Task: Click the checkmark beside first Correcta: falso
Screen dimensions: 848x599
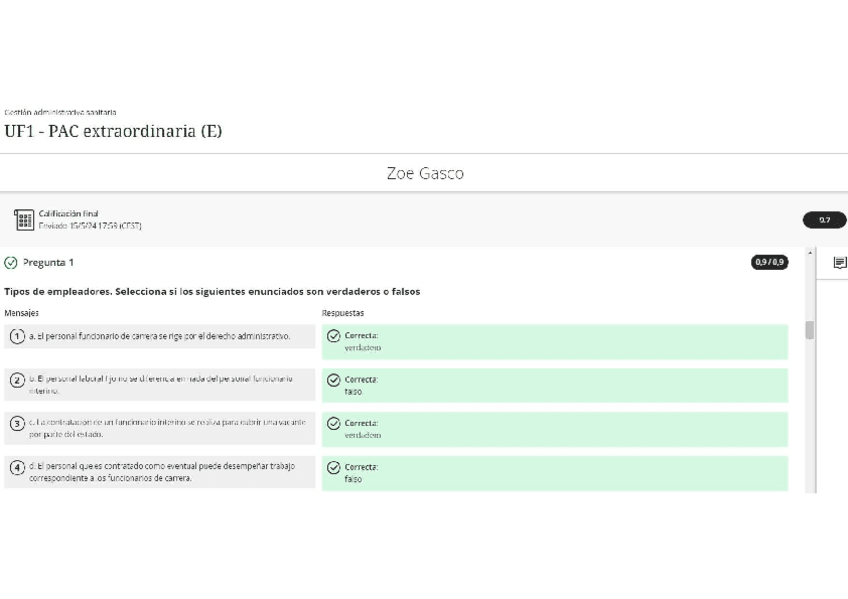Action: [334, 380]
